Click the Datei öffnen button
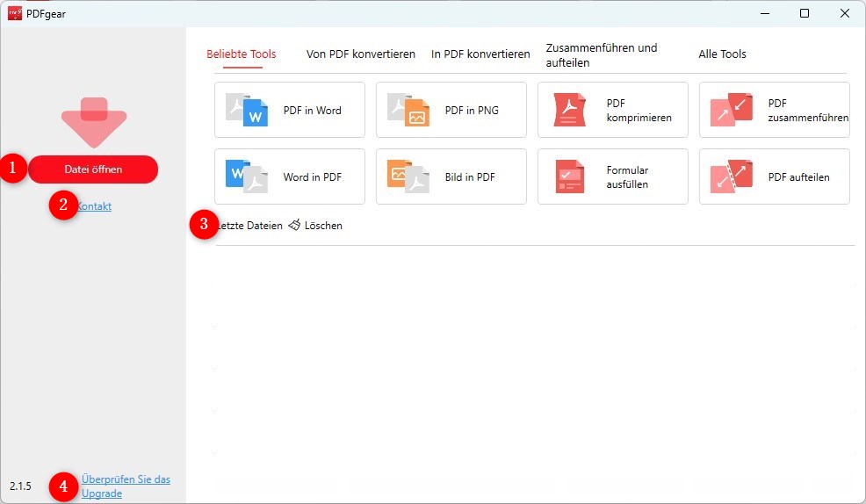The image size is (866, 504). click(x=93, y=169)
